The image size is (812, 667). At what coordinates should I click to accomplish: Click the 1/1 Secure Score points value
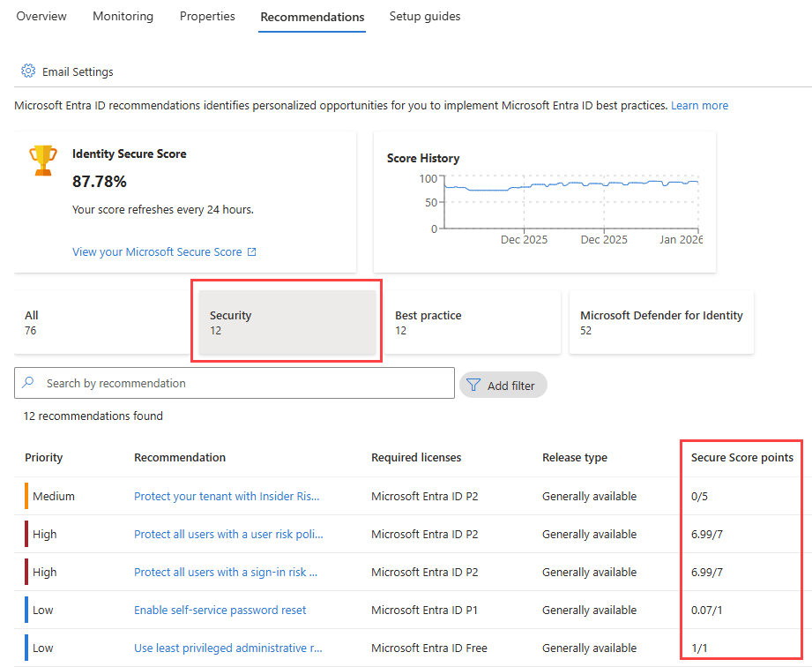click(699, 648)
